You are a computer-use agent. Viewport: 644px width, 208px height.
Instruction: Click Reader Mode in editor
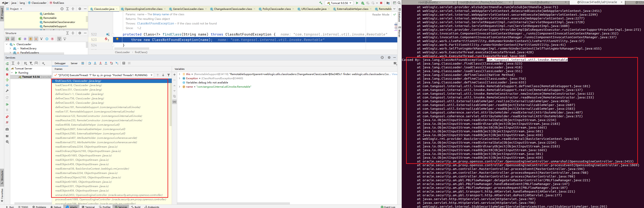pos(381,14)
